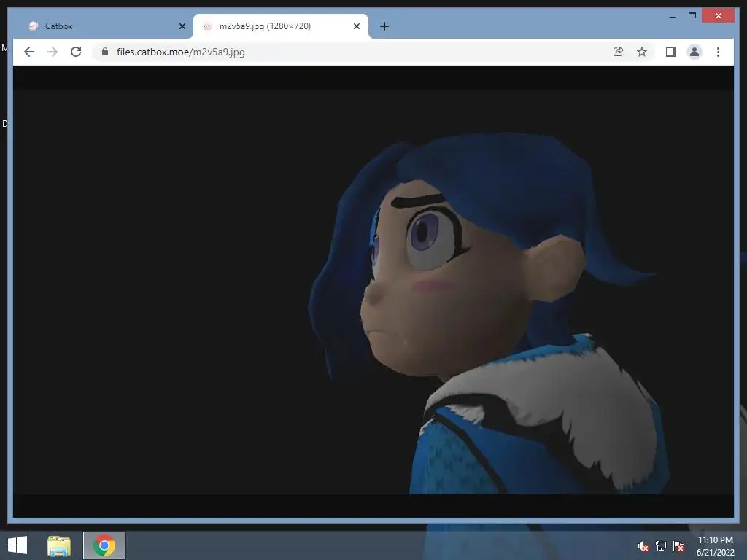This screenshot has height=560, width=747.
Task: Minimize the Chrome window
Action: point(673,16)
